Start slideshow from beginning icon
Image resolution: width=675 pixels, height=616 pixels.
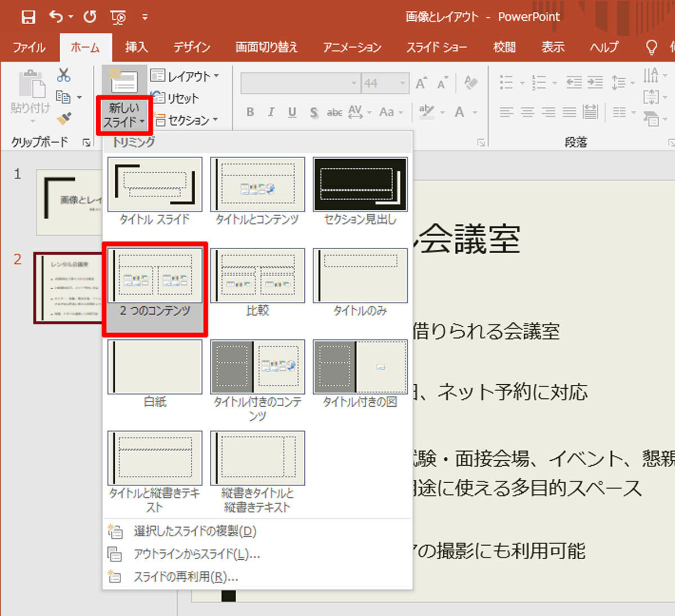(118, 17)
